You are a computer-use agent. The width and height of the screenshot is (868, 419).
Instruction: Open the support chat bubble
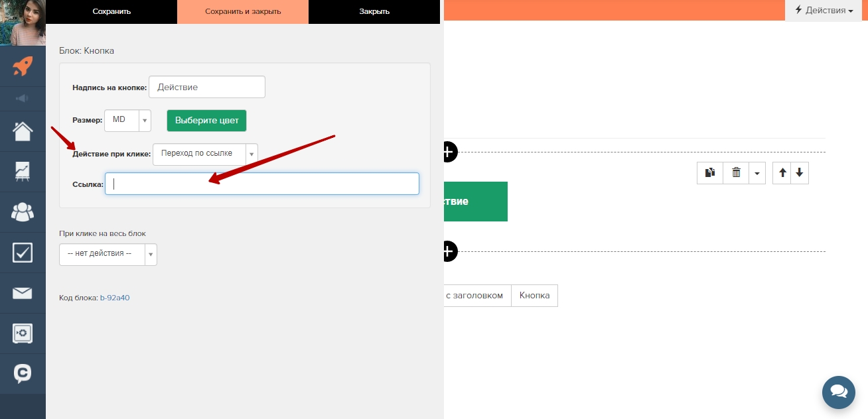point(838,392)
